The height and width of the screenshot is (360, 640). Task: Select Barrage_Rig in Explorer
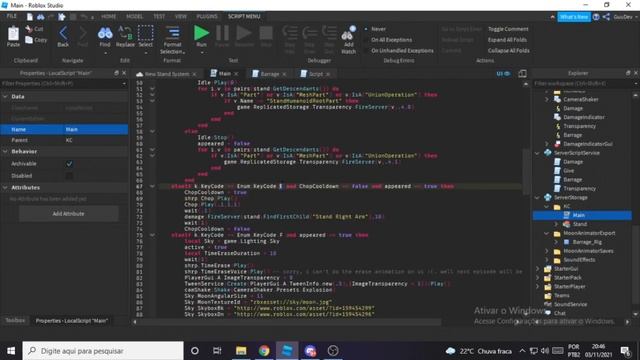pyautogui.click(x=587, y=242)
